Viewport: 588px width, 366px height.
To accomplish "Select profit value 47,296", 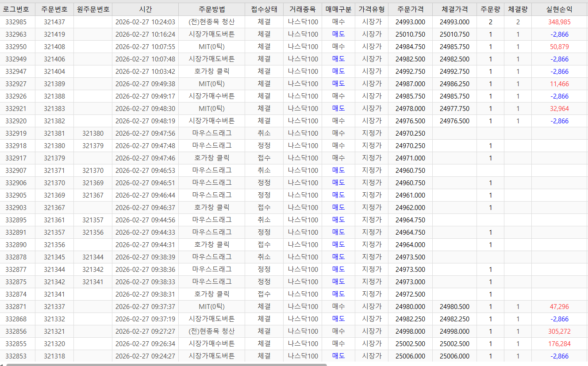I will click(x=559, y=306).
